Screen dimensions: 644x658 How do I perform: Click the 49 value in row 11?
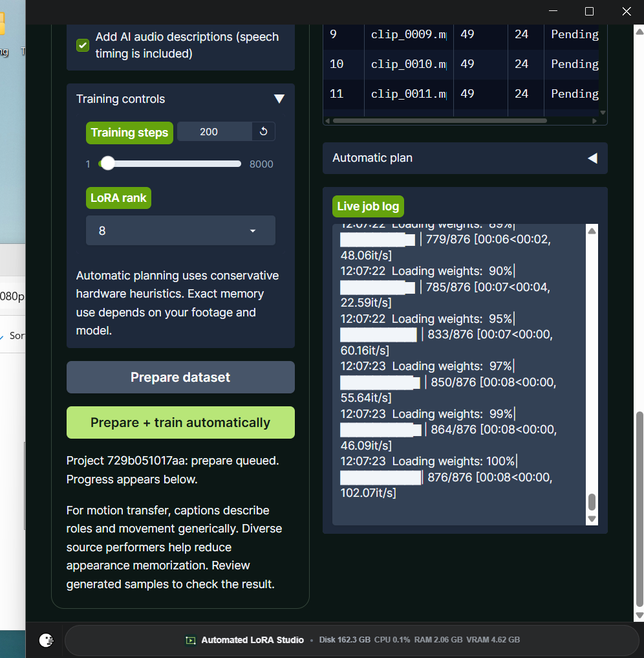[467, 94]
